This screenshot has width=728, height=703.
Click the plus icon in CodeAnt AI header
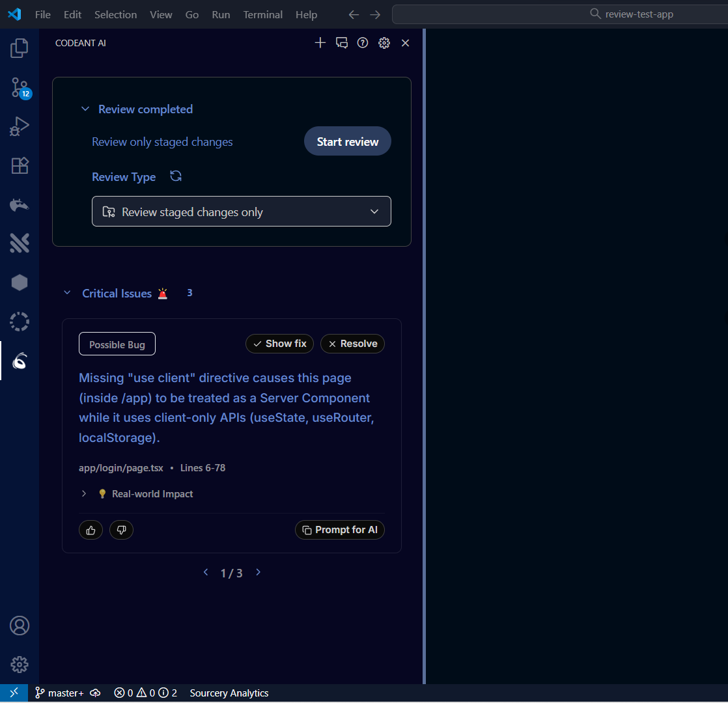point(320,43)
